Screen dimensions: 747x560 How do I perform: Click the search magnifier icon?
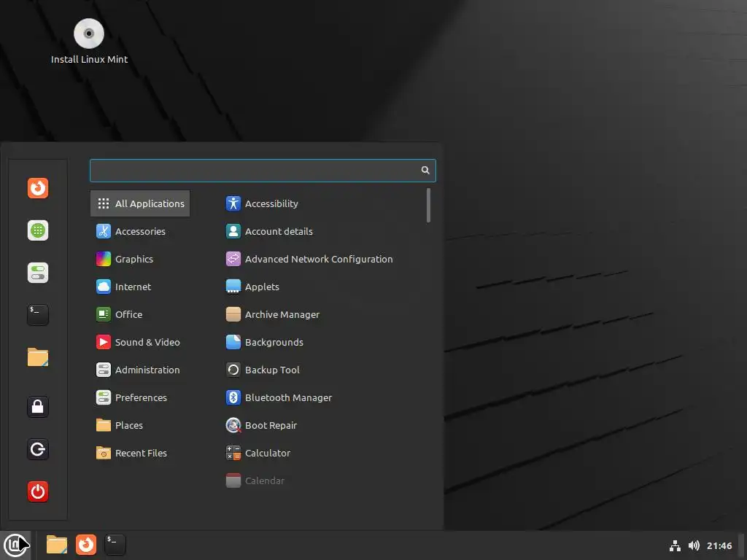point(425,170)
